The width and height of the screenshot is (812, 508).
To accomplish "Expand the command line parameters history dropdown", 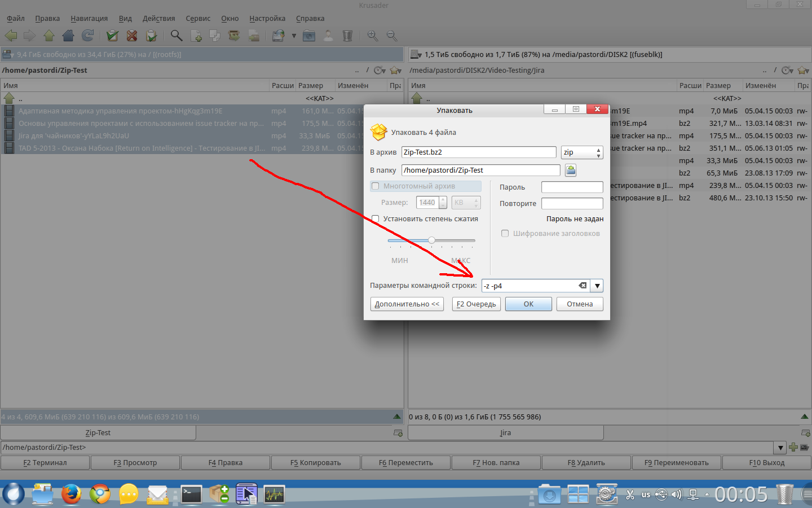I will click(x=597, y=286).
